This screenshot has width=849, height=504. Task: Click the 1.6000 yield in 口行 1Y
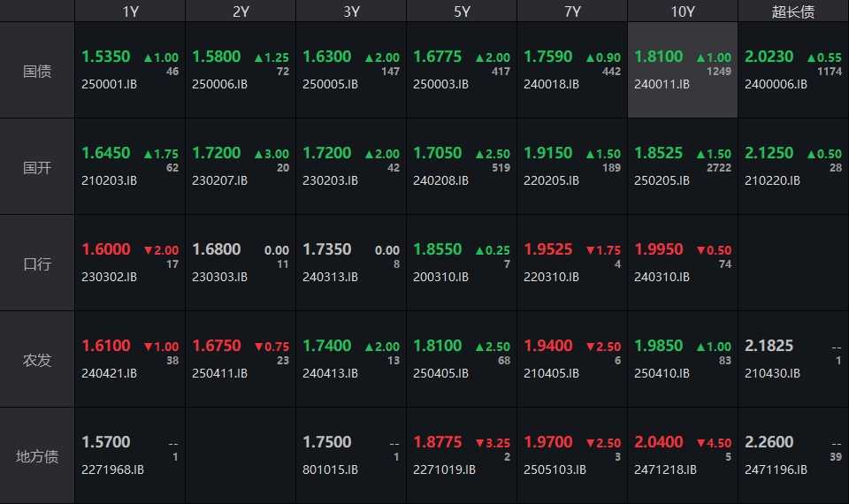click(x=106, y=249)
